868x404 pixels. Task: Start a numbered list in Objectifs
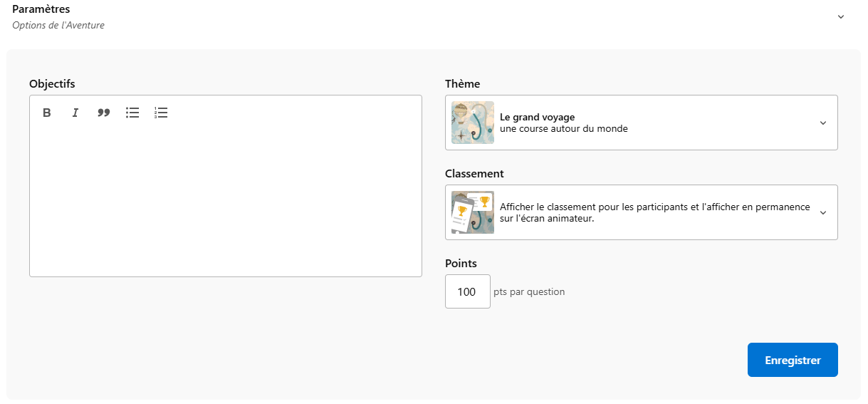[x=161, y=113]
